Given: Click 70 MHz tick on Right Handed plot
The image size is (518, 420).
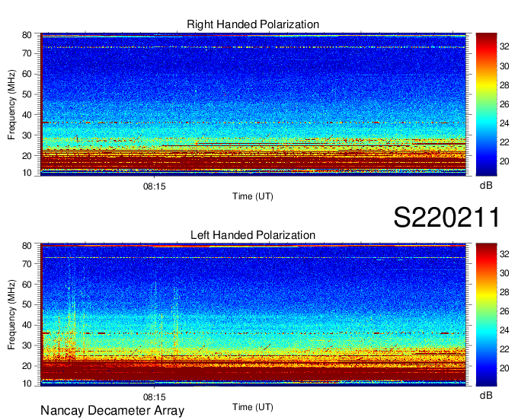Looking at the screenshot, I should coord(27,53).
